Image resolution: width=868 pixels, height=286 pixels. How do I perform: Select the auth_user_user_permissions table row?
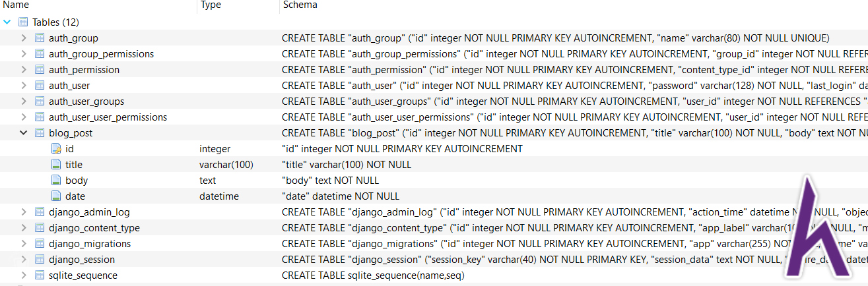coord(434,117)
